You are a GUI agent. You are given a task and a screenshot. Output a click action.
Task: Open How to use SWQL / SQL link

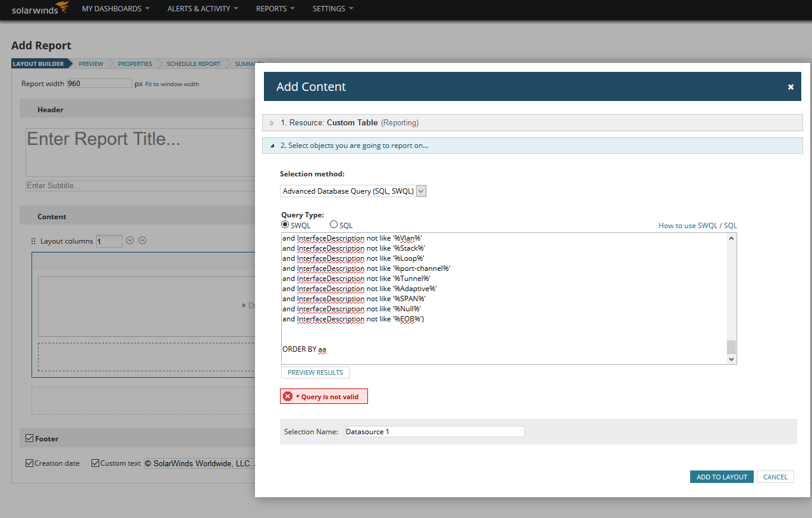(698, 226)
